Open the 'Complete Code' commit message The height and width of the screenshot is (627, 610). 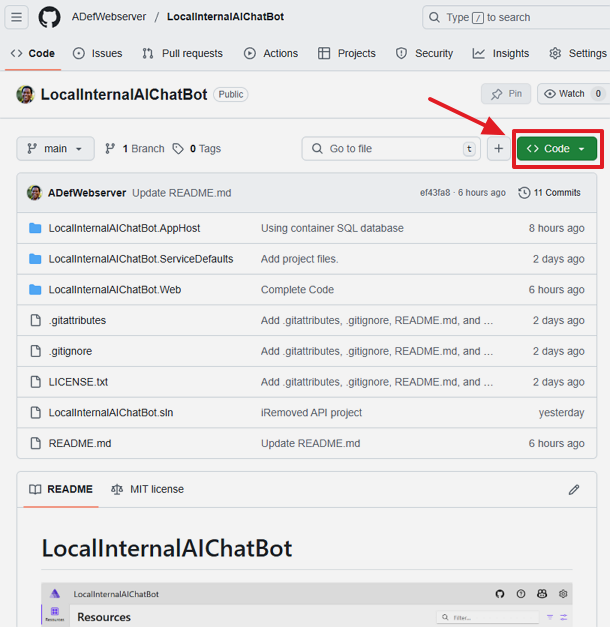(x=297, y=290)
